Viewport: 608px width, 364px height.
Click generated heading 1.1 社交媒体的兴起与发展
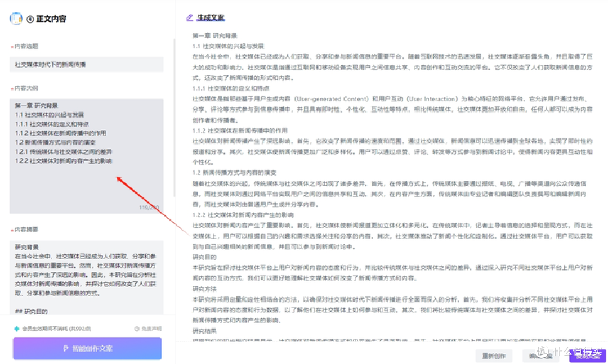[x=228, y=46]
